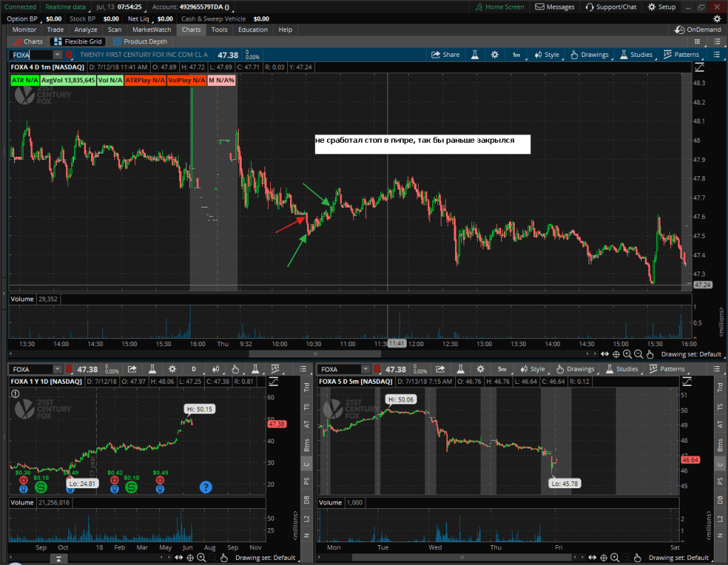Switch to the MarketWatch tab
Screen dimensions: 728x565
tap(151, 30)
